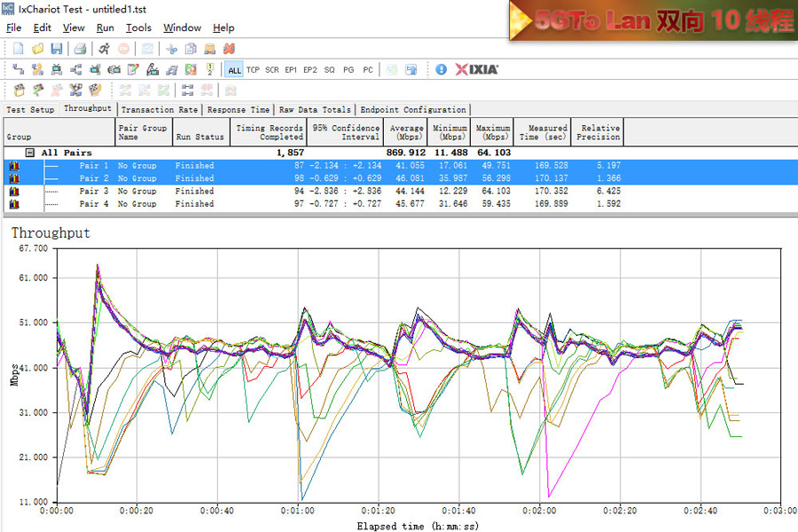Click the New test file icon
798x532 pixels.
(x=18, y=49)
